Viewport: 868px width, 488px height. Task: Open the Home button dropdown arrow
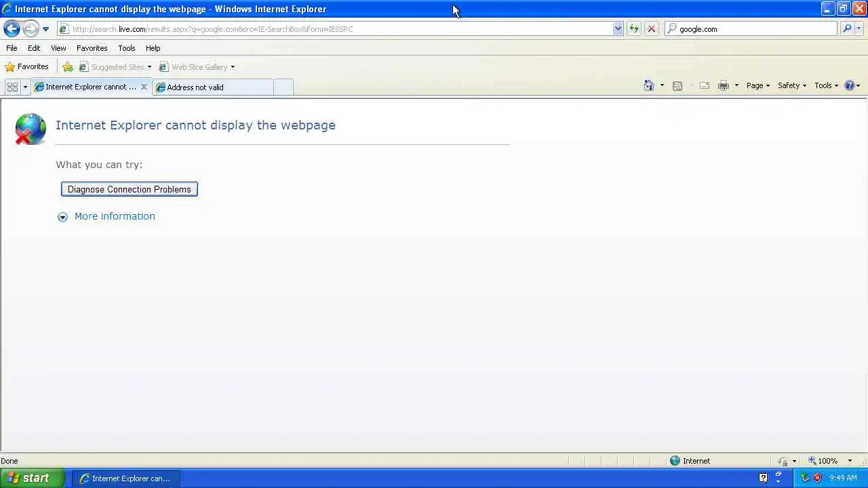tap(662, 85)
